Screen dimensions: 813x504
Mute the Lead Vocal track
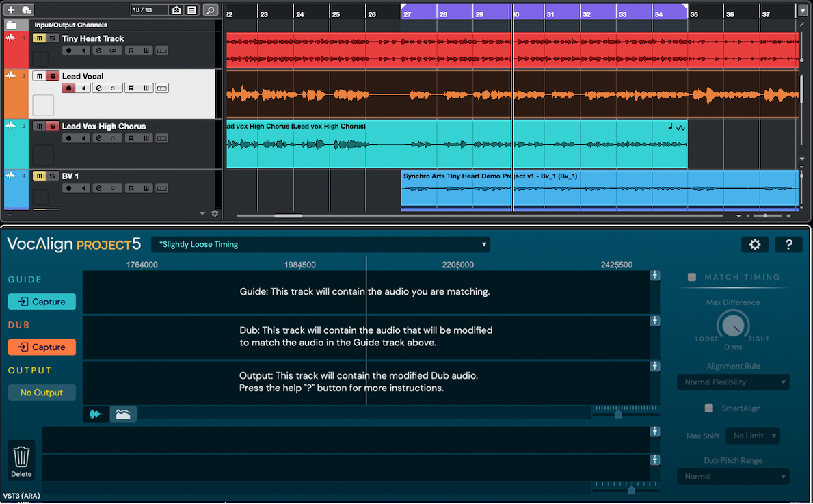click(39, 76)
